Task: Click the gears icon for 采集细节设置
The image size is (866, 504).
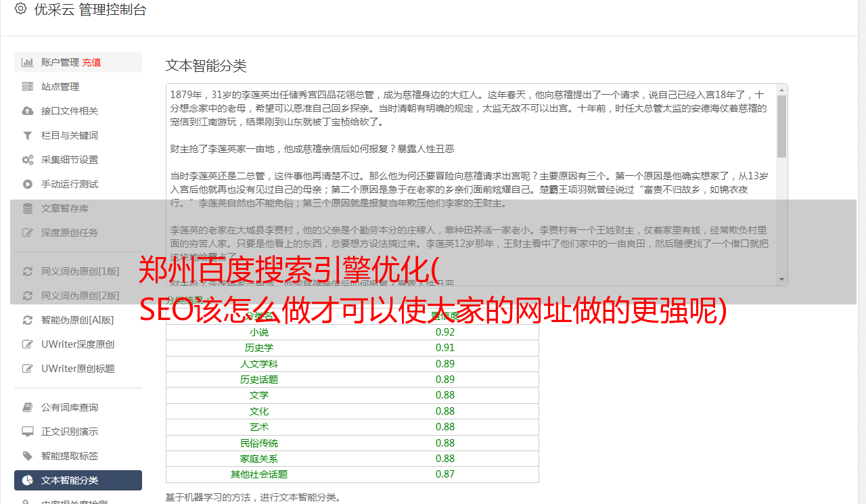Action: pos(28,160)
